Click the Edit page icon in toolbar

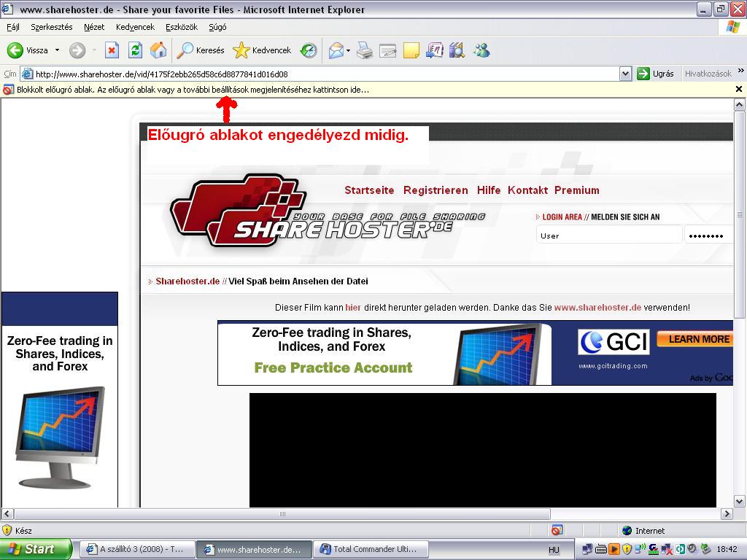click(x=388, y=50)
